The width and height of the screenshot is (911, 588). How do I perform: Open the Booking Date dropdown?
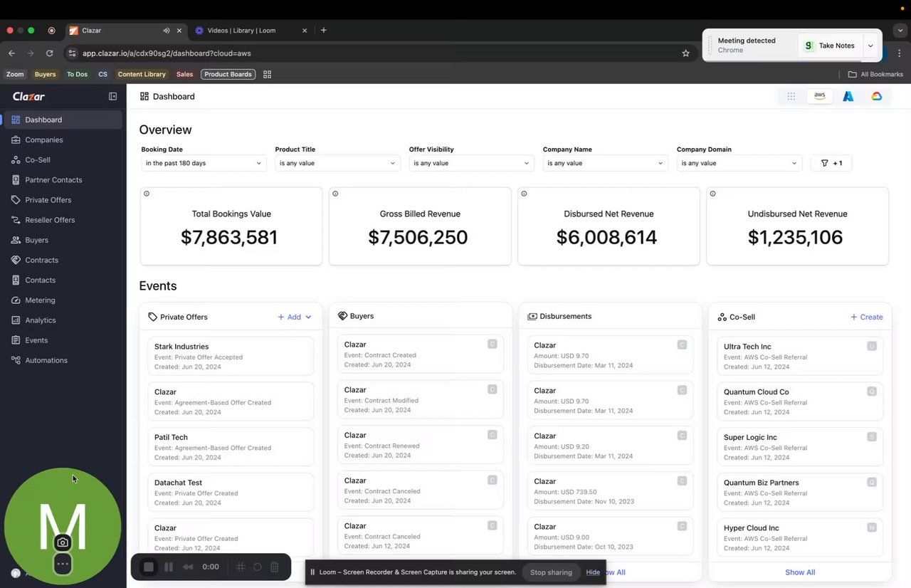(204, 163)
